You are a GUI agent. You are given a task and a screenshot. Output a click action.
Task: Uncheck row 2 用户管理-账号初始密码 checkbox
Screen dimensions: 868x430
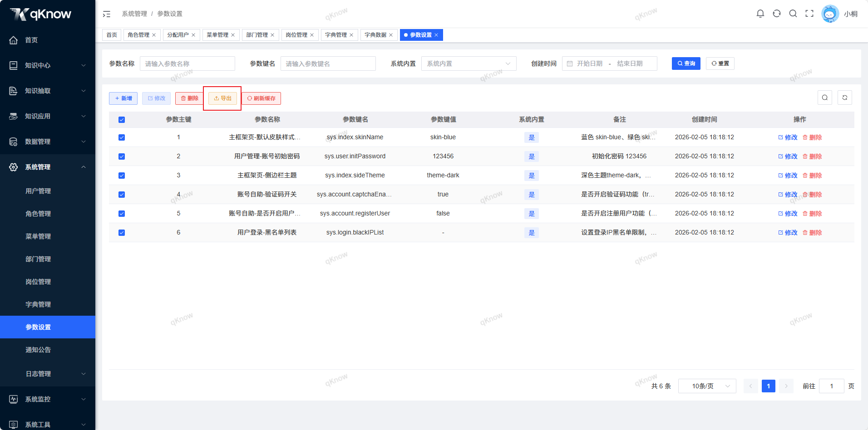tap(122, 156)
